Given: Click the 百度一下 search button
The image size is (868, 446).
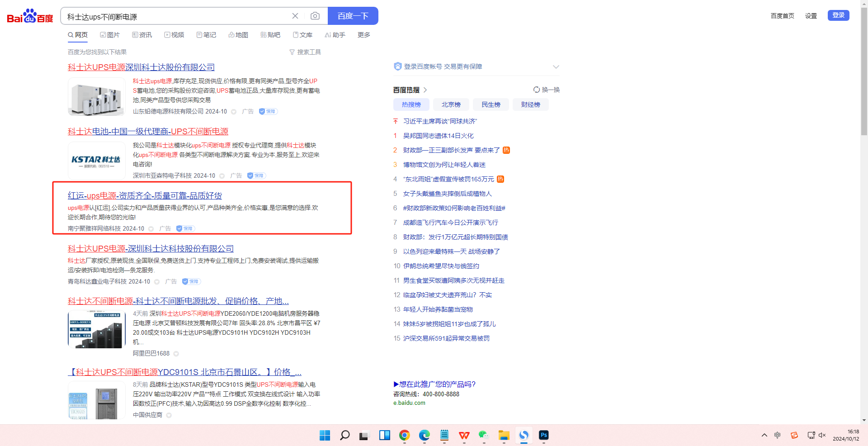Looking at the screenshot, I should tap(353, 16).
